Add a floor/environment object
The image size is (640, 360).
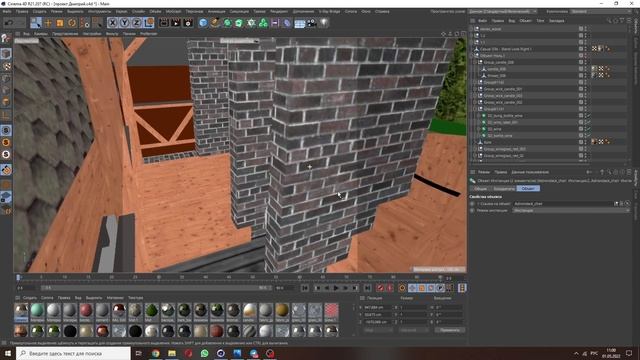[299, 22]
